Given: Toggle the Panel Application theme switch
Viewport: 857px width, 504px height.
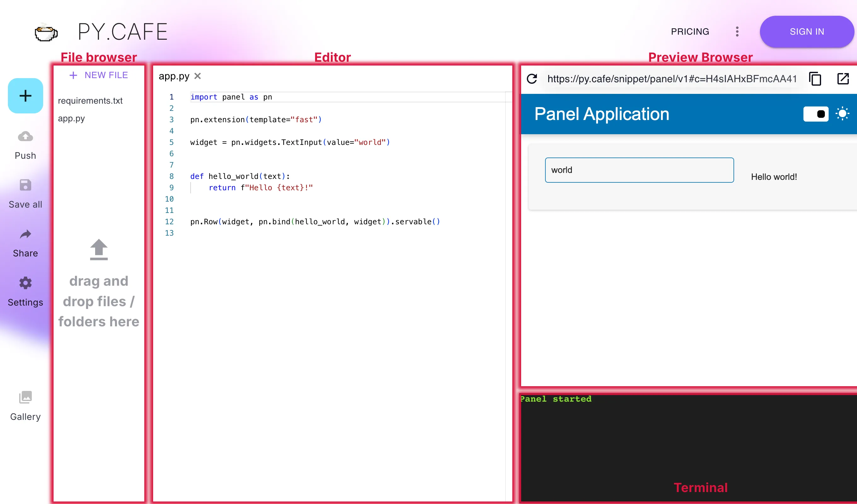Looking at the screenshot, I should click(x=816, y=114).
